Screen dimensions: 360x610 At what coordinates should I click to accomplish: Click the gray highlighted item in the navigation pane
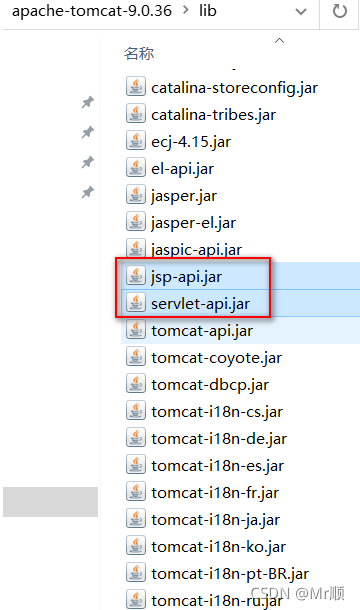pos(51,502)
